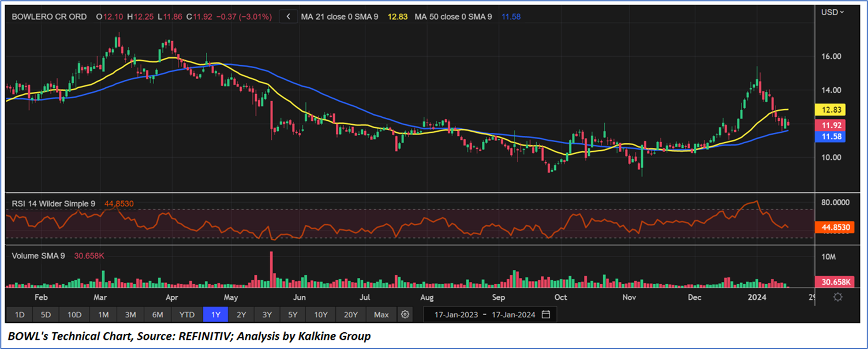Open the date range calendar icon

tap(546, 315)
